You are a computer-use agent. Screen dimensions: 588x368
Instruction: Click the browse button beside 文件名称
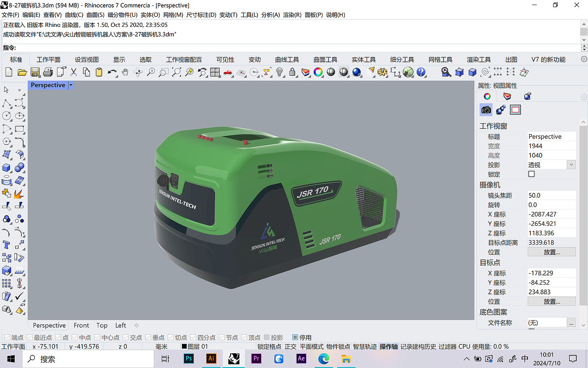click(571, 323)
